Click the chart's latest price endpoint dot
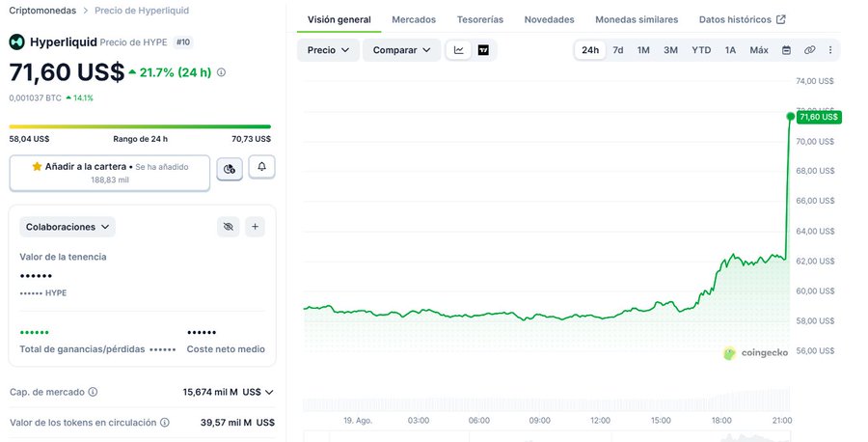This screenshot has height=442, width=868. point(791,117)
